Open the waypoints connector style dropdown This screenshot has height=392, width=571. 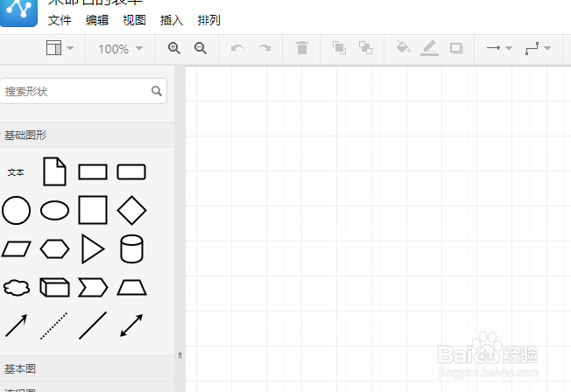click(x=538, y=48)
